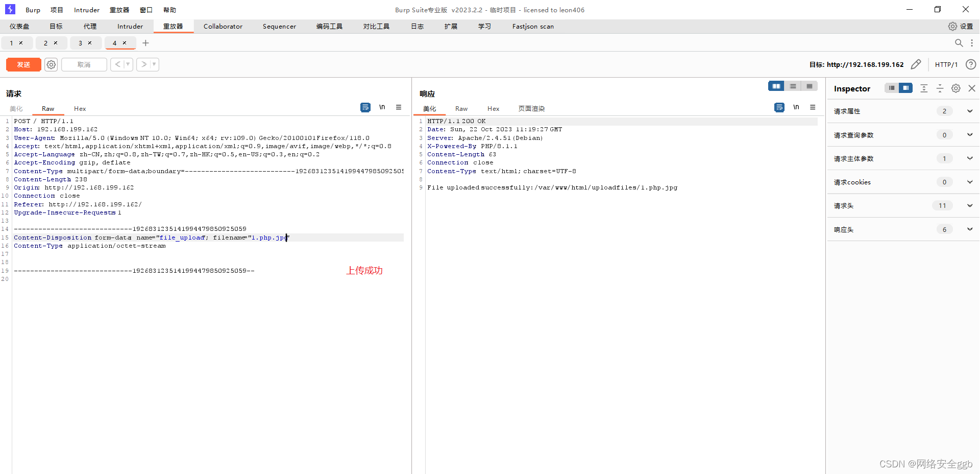This screenshot has height=474, width=980.
Task: Select top-bottom request/response layout
Action: point(793,86)
